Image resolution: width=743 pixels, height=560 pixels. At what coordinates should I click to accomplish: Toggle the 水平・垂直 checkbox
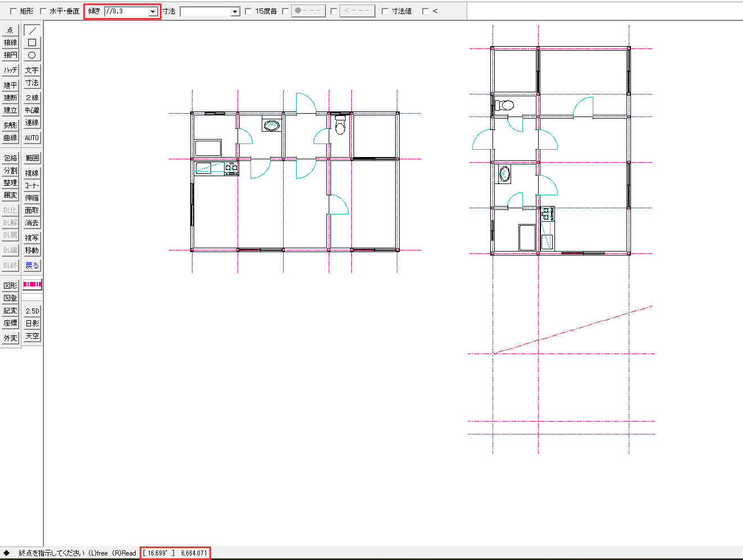(43, 11)
